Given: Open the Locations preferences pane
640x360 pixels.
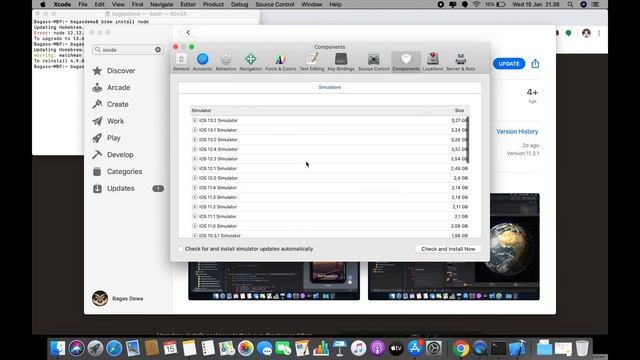Looking at the screenshot, I should point(433,62).
